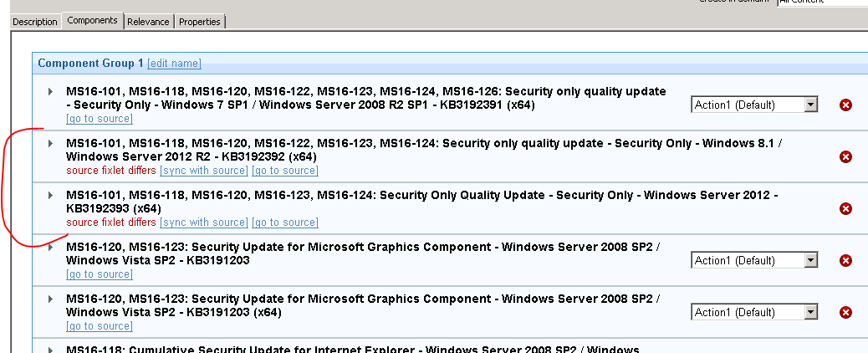Expand the KB3192393 Windows Server 2012 row
Image resolution: width=868 pixels, height=353 pixels.
coord(50,195)
